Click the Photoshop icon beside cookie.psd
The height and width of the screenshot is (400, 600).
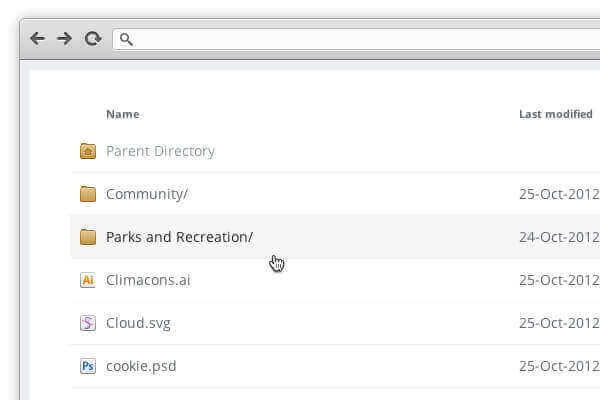click(x=87, y=366)
